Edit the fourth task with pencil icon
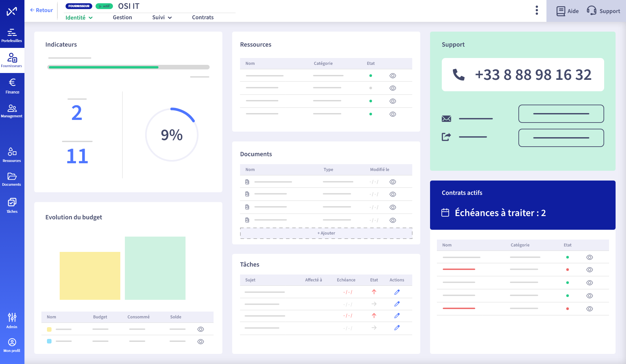 [397, 328]
